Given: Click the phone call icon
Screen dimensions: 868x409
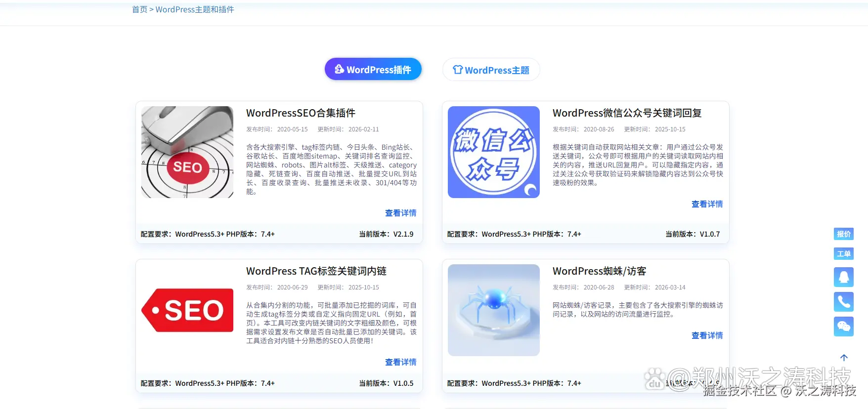Looking at the screenshot, I should point(844,302).
